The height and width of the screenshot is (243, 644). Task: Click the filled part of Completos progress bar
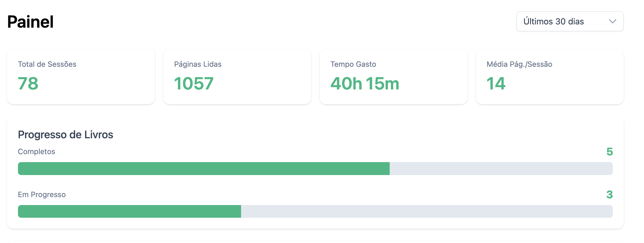204,169
